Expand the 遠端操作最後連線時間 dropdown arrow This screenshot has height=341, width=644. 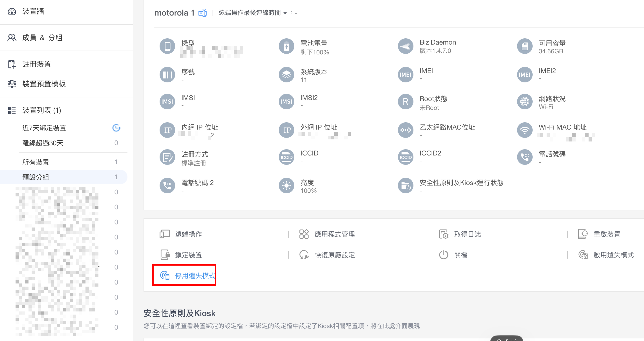(285, 13)
